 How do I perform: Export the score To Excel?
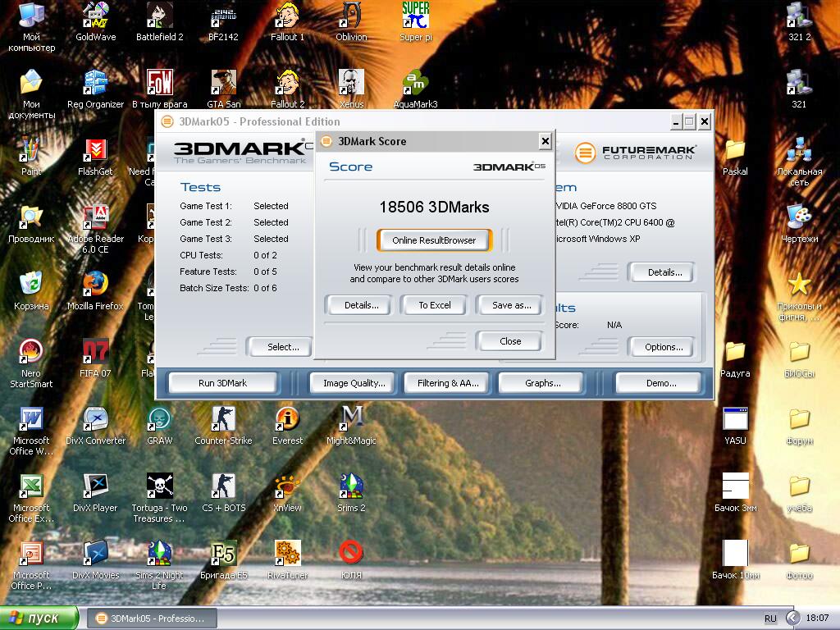[435, 305]
